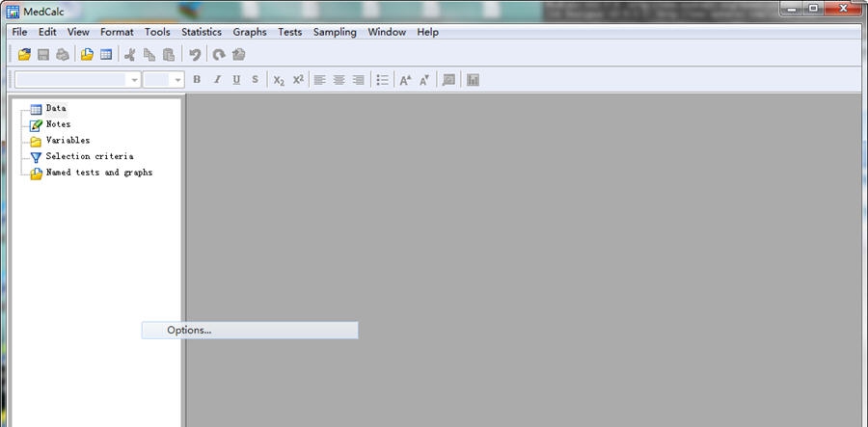
Task: Open the Window menu
Action: pyautogui.click(x=387, y=32)
